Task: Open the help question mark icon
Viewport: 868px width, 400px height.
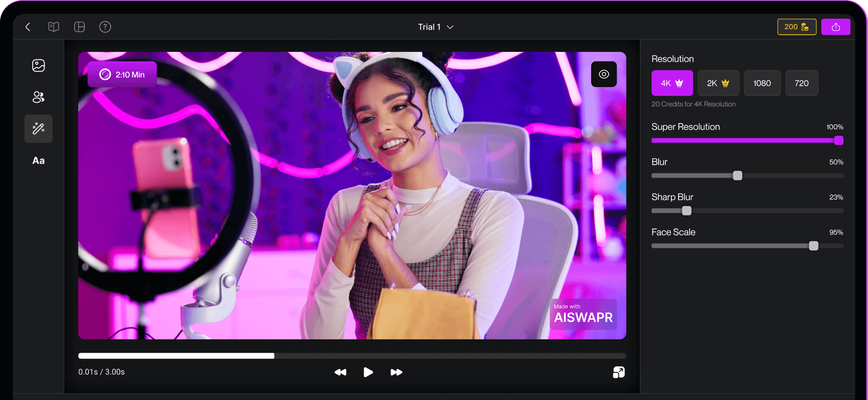Action: (105, 27)
